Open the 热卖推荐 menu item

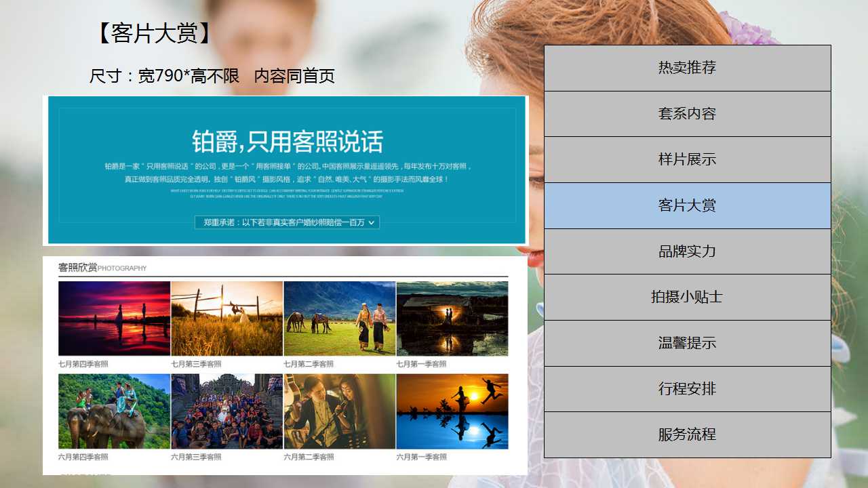(x=687, y=68)
